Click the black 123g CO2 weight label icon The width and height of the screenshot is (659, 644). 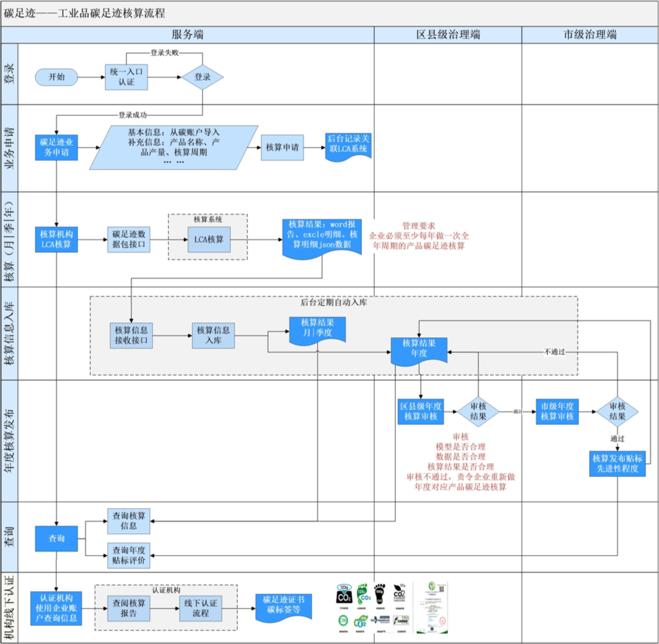click(344, 596)
